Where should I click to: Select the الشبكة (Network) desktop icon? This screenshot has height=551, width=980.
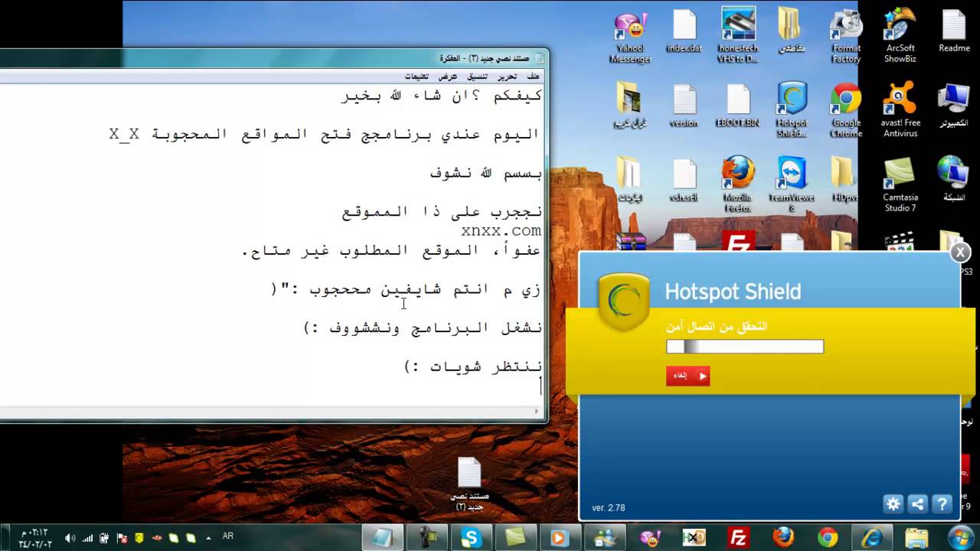(954, 180)
